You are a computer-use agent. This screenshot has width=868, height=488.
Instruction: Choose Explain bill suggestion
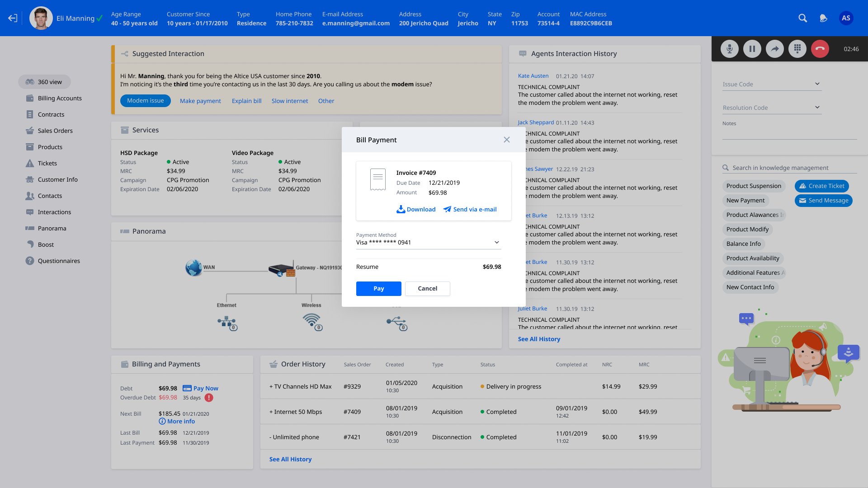tap(246, 101)
